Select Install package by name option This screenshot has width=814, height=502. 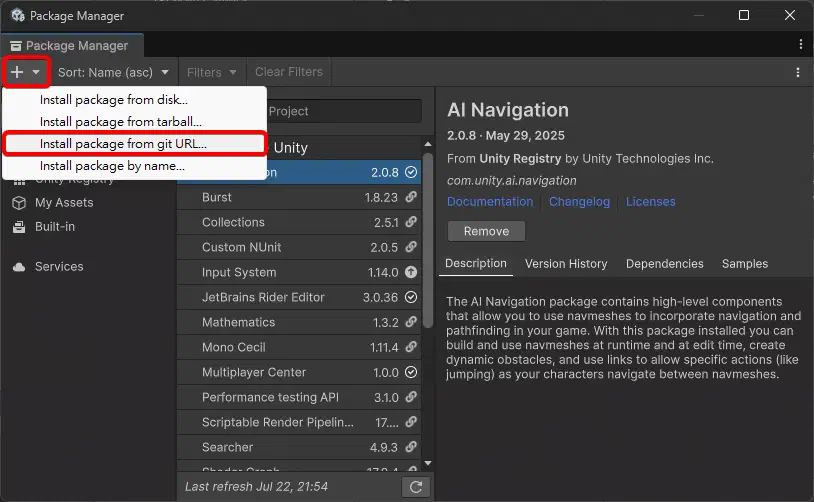(x=112, y=166)
